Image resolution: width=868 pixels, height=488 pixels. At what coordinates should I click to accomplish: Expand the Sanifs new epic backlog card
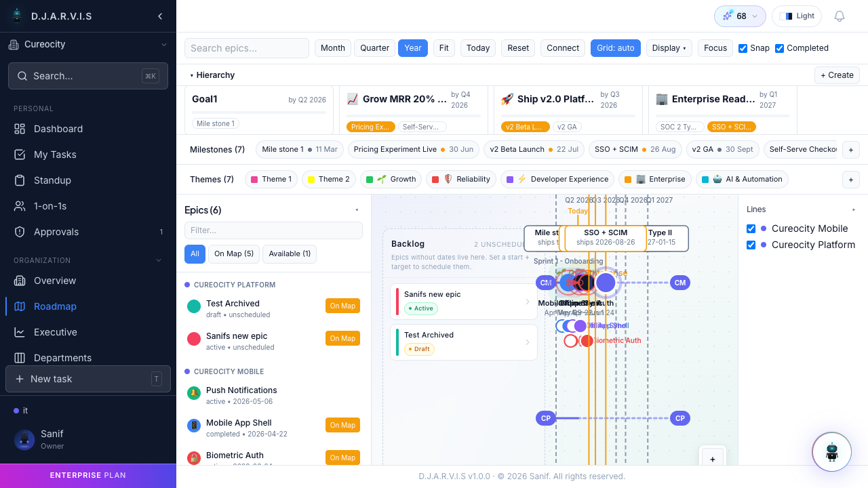tap(528, 302)
